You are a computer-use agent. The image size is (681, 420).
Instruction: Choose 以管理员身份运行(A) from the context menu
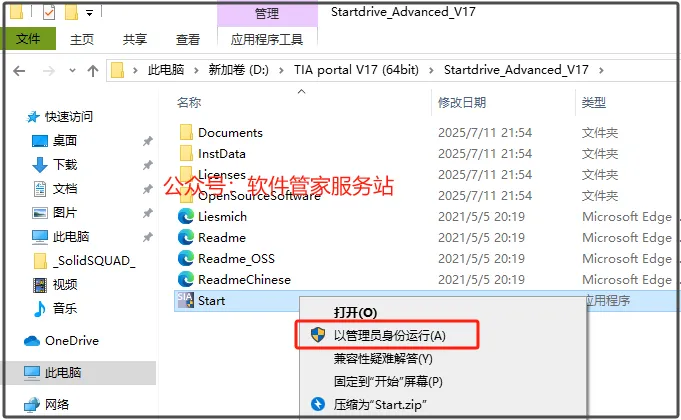[387, 335]
